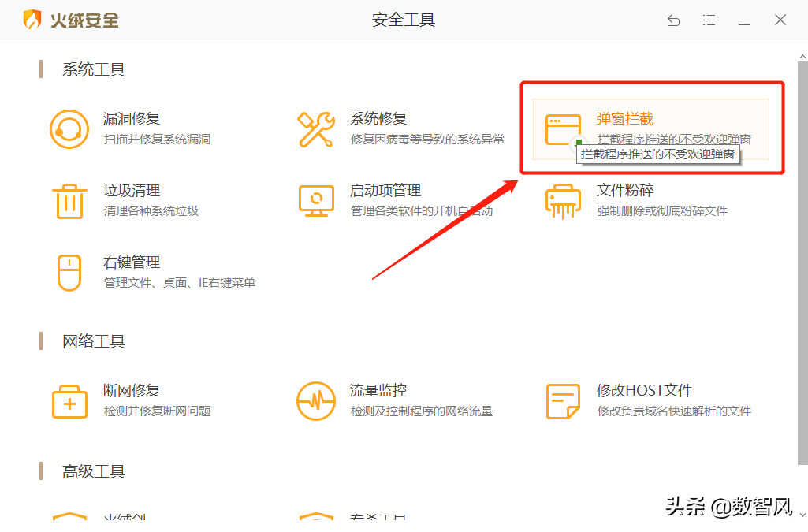Click the 启动项管理 title text
This screenshot has width=808, height=532.
tap(385, 191)
